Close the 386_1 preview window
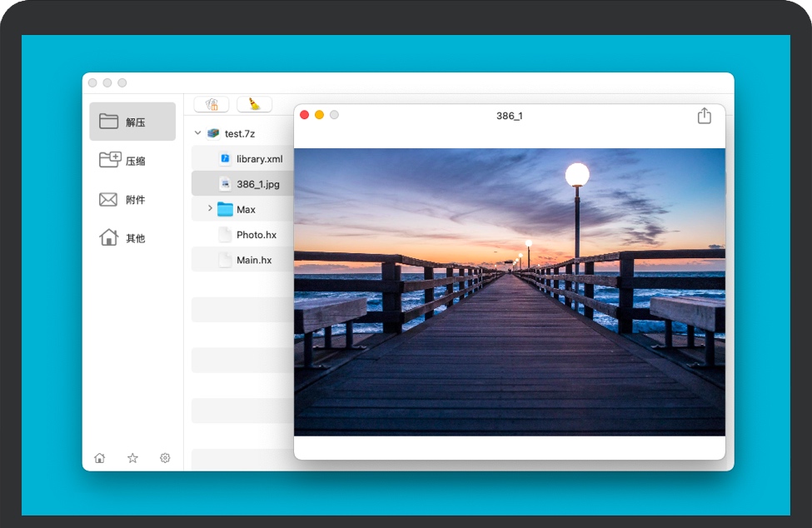Viewport: 812px width, 528px height. [x=305, y=115]
